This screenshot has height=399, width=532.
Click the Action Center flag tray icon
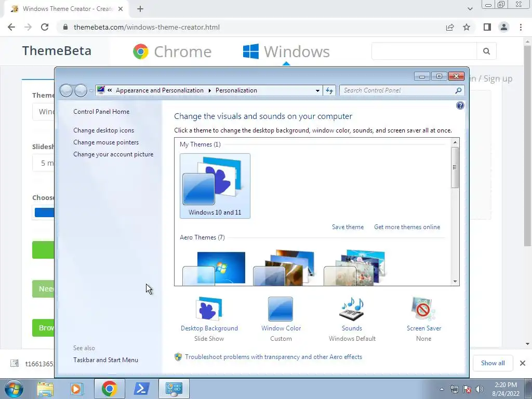click(467, 389)
